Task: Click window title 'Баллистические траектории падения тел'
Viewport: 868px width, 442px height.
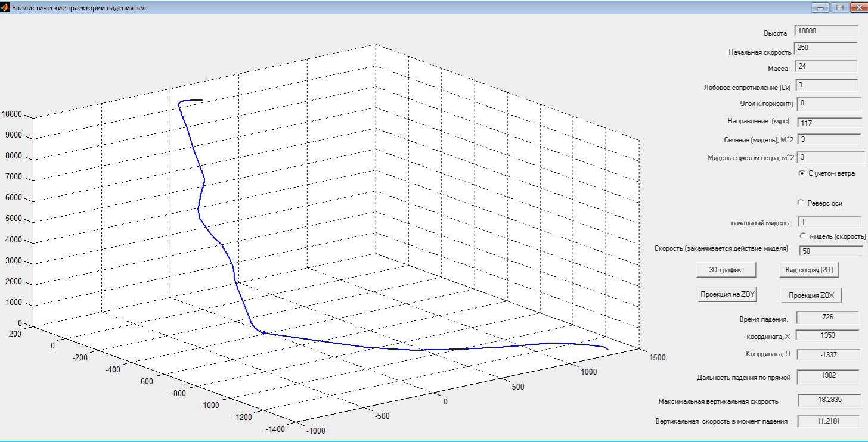Action: point(79,8)
